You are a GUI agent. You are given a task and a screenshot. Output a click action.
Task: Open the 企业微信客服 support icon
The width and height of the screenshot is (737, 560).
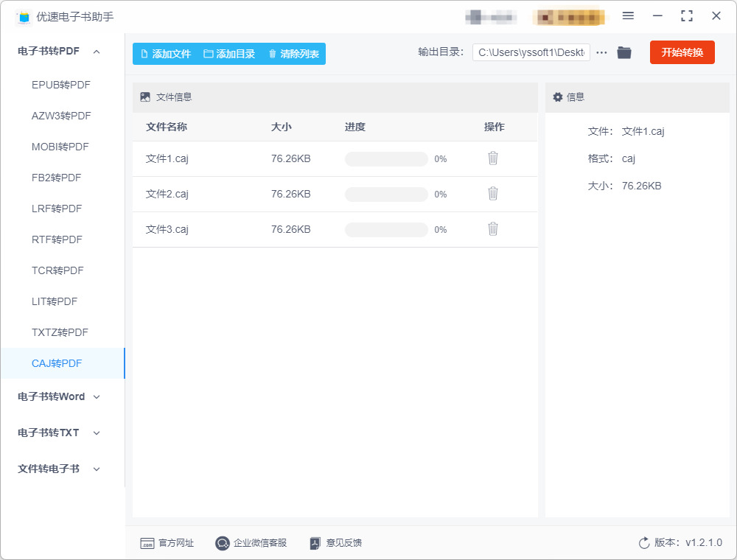(x=222, y=543)
